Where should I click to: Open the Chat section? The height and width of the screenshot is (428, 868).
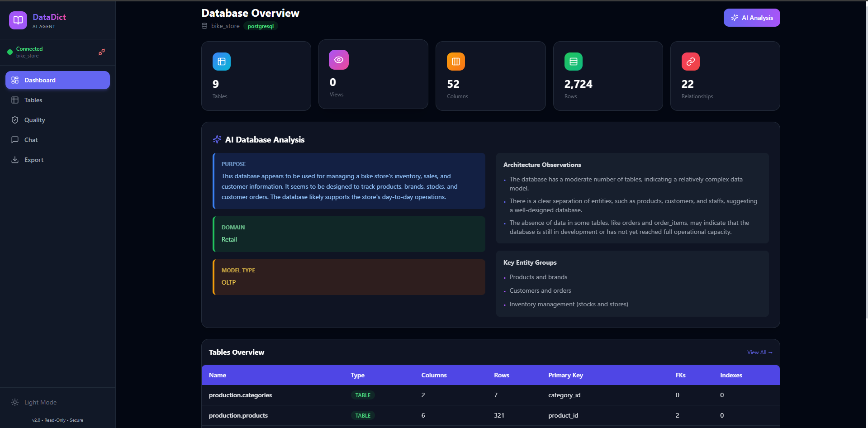click(x=57, y=140)
